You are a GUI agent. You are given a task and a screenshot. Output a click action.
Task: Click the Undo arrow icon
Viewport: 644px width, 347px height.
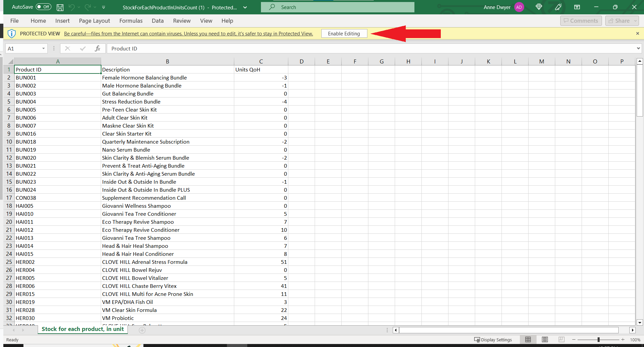point(71,7)
